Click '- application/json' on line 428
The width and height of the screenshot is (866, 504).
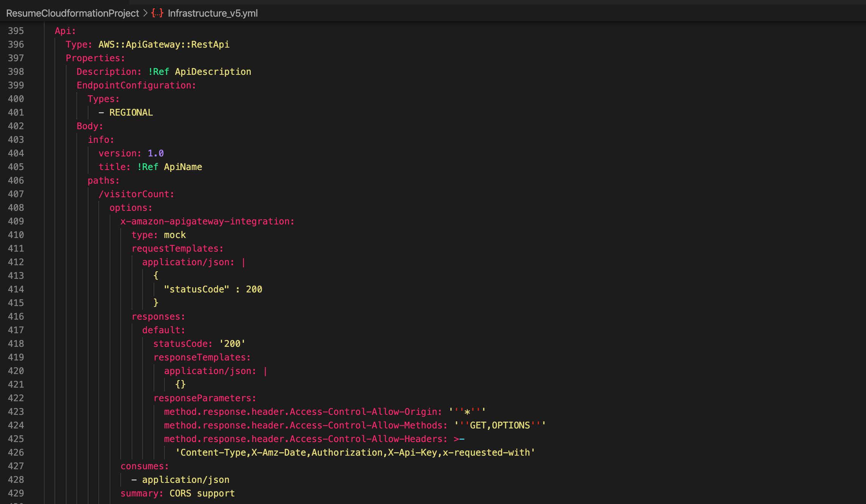(x=180, y=480)
